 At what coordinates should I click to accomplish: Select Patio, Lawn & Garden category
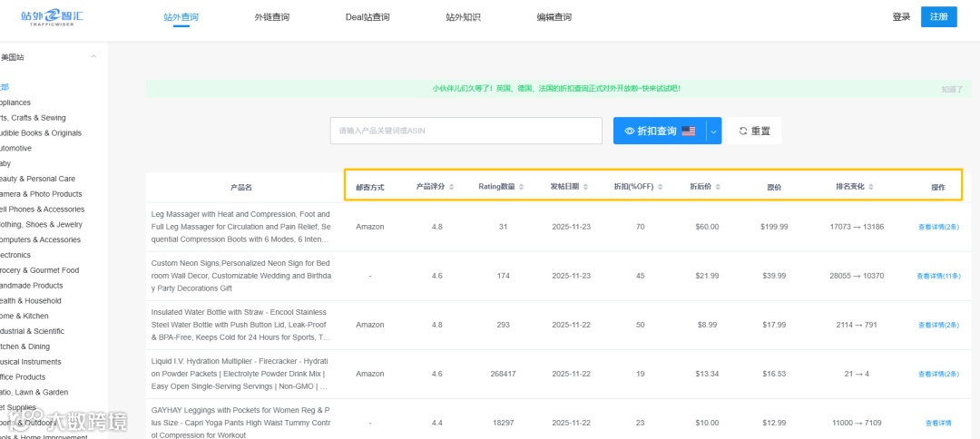tap(34, 392)
